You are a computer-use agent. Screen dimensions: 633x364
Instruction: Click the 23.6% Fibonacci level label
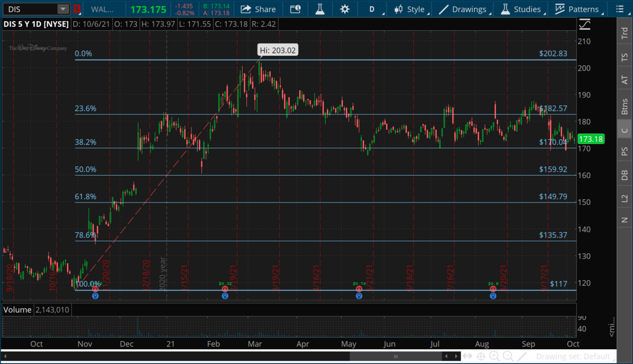[x=85, y=109]
